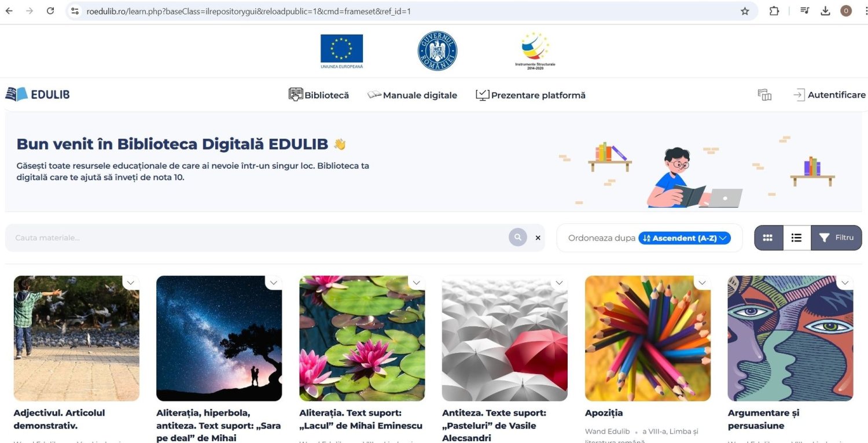Viewport: 868px width, 443px height.
Task: Switch to list view
Action: tap(796, 238)
